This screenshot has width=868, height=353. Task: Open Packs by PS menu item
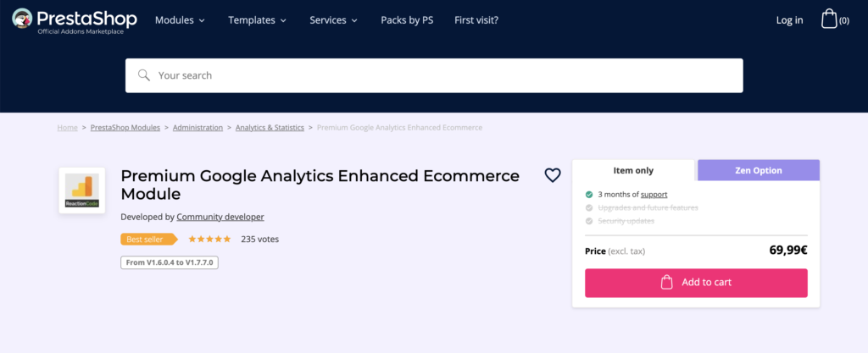point(407,20)
